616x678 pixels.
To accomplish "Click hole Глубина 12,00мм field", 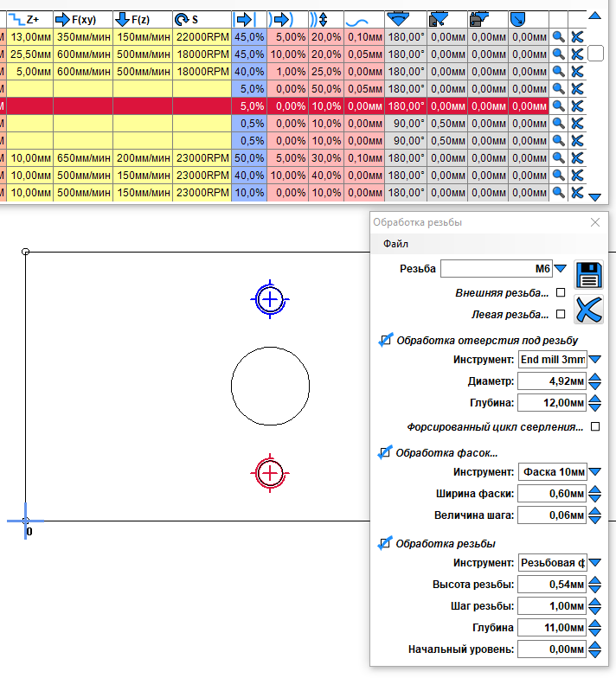I will coord(552,403).
